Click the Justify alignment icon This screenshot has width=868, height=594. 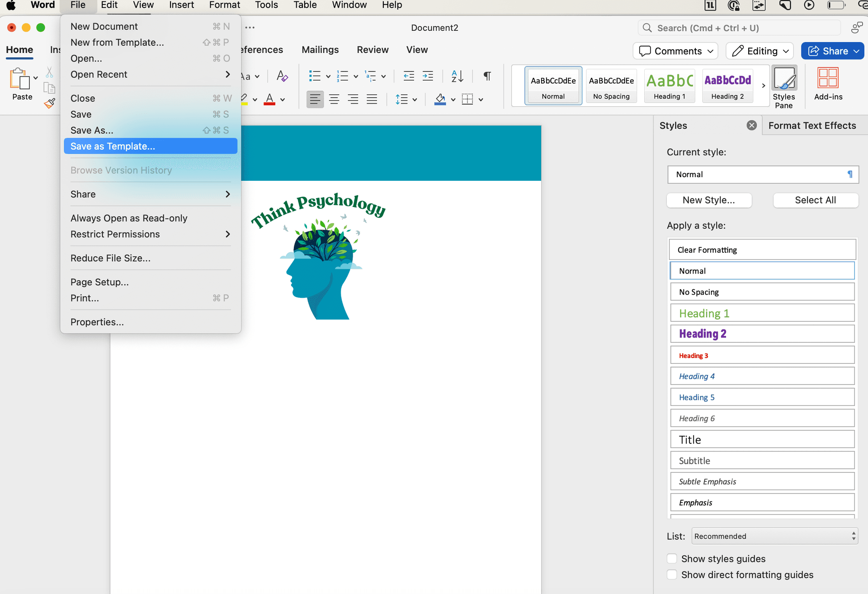click(x=372, y=99)
